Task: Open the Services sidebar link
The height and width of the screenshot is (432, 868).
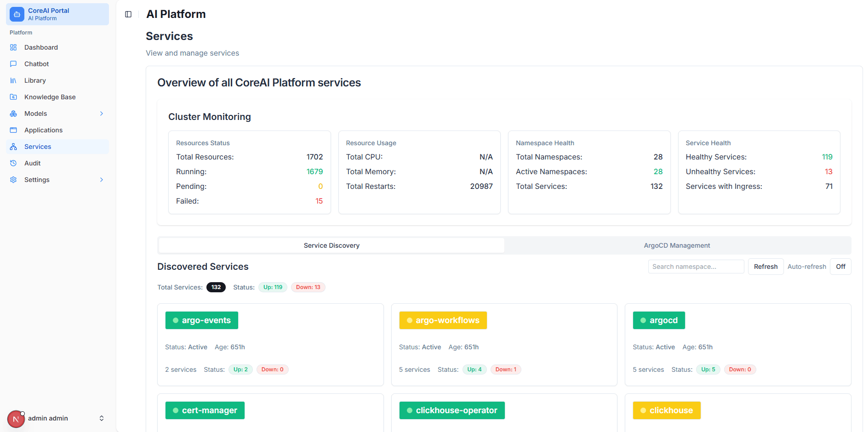Action: pos(38,147)
